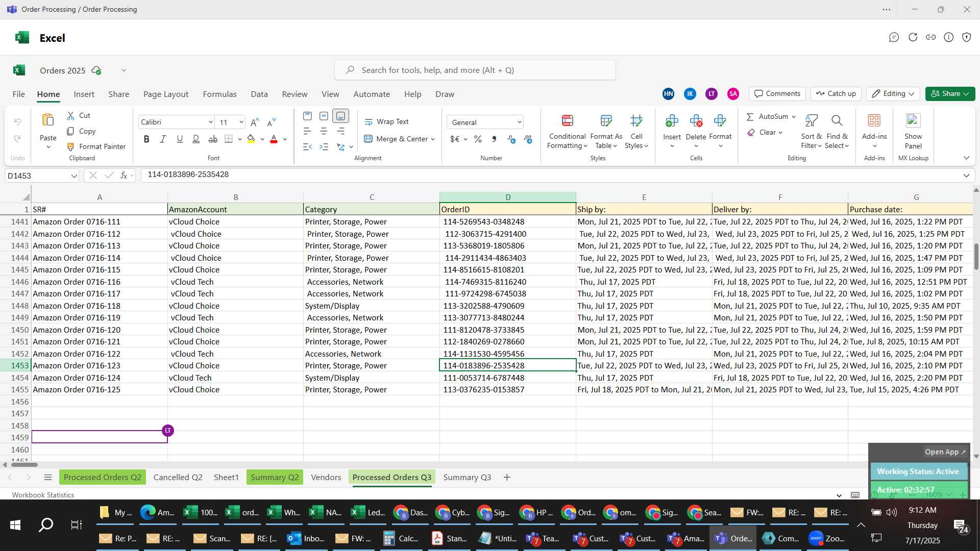Viewport: 980px width, 551px height.
Task: Click the Copy icon
Action: 71,131
